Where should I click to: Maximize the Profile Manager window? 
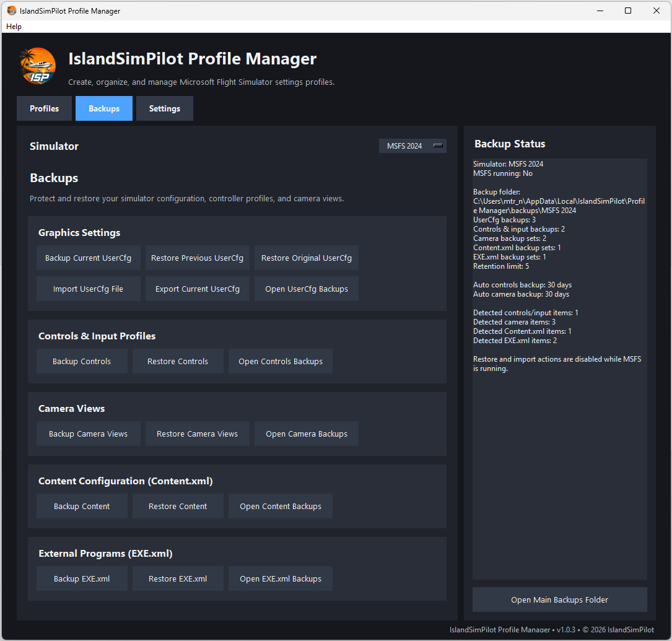628,11
